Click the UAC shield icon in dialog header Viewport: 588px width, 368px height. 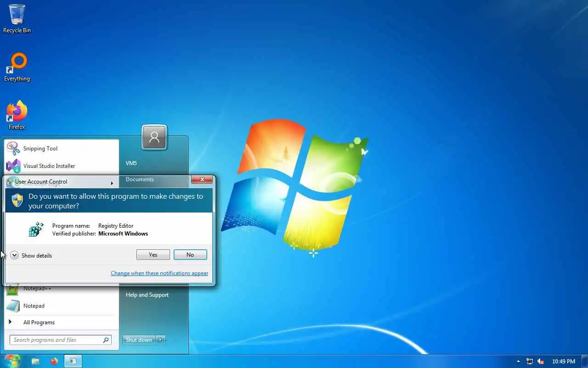pyautogui.click(x=17, y=200)
